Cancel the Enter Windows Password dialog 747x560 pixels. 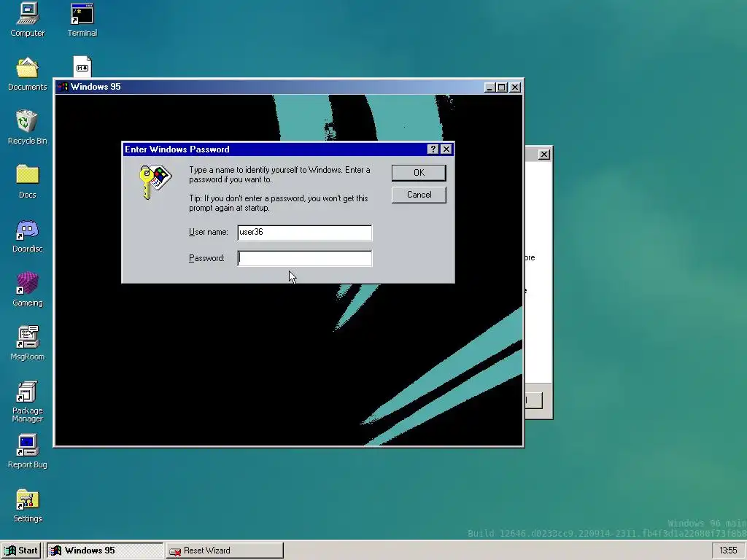coord(419,195)
